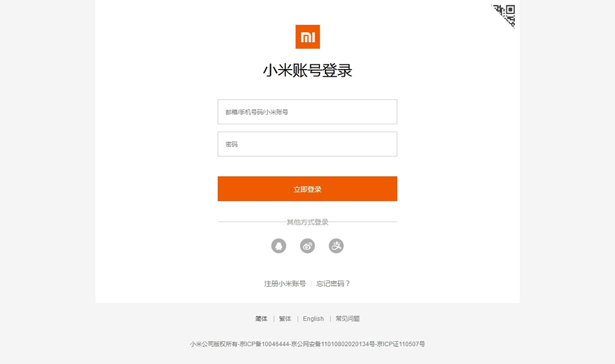
Task: Switch language to 繁体
Action: point(285,318)
